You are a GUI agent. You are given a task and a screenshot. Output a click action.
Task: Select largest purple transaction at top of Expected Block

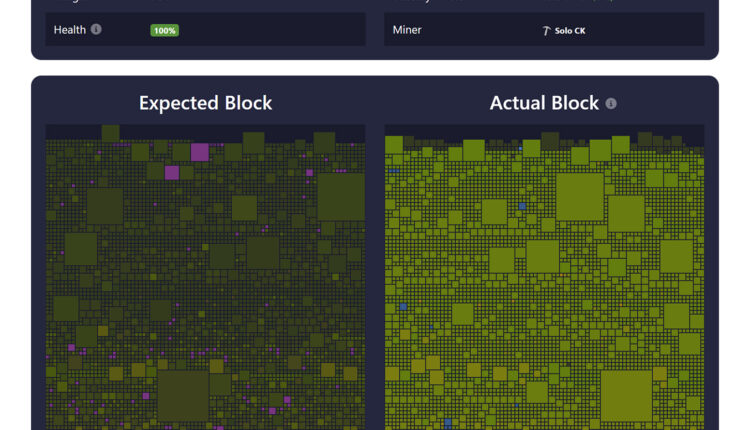[200, 152]
